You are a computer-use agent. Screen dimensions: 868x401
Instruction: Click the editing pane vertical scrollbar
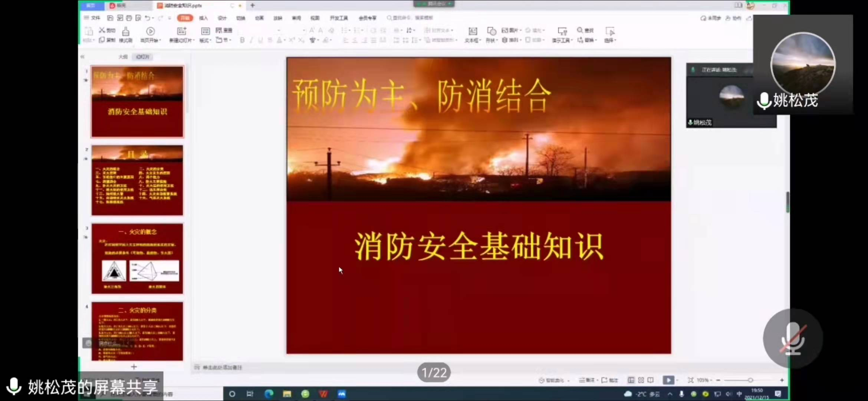(x=787, y=202)
